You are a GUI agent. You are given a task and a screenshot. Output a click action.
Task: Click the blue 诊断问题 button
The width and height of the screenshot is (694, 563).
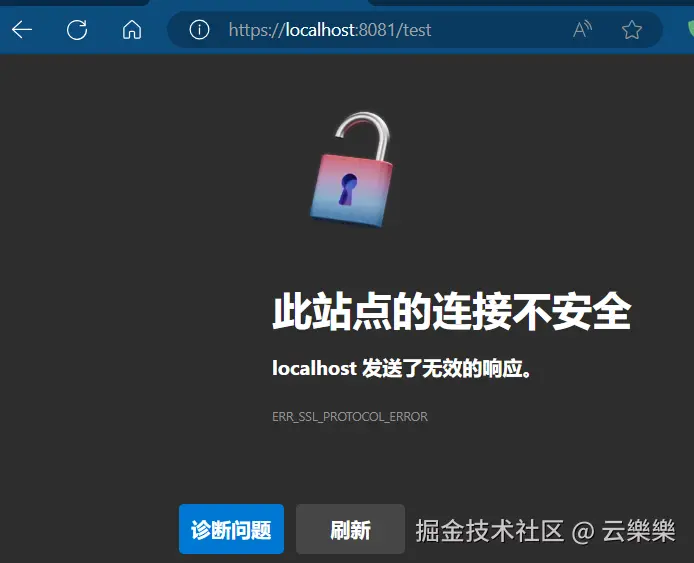coord(231,529)
